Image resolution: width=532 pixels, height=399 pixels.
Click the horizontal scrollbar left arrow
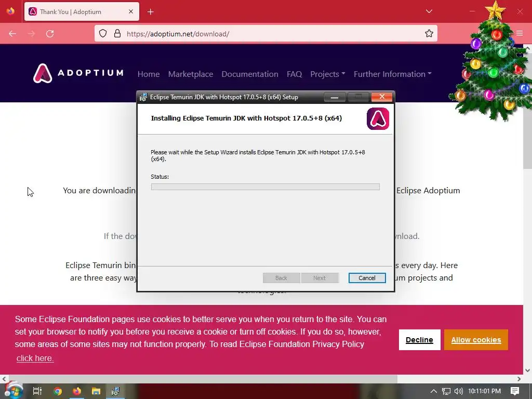coord(4,379)
